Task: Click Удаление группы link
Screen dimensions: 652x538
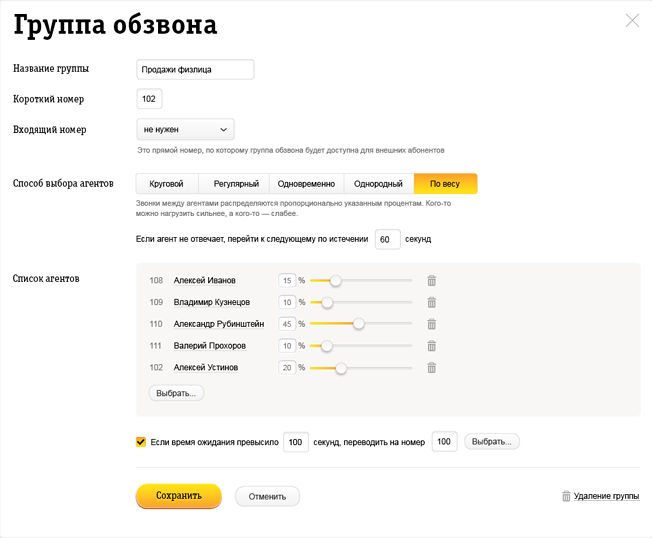Action: (x=606, y=496)
